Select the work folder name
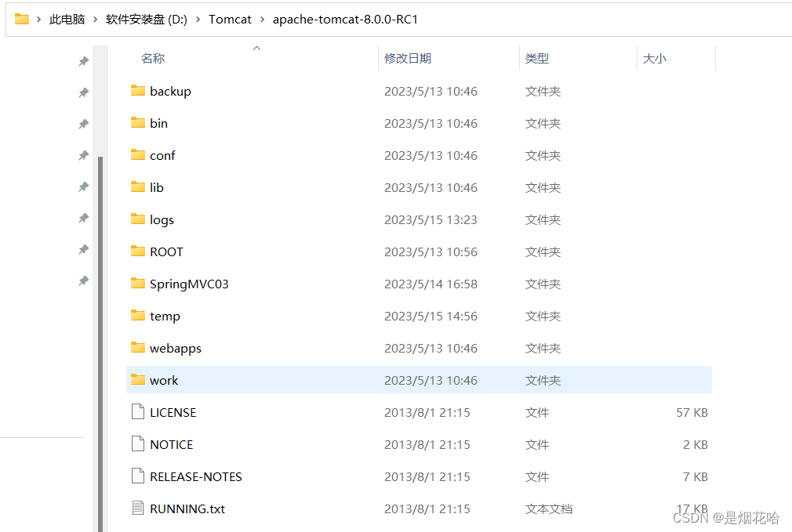792x532 pixels. point(164,381)
